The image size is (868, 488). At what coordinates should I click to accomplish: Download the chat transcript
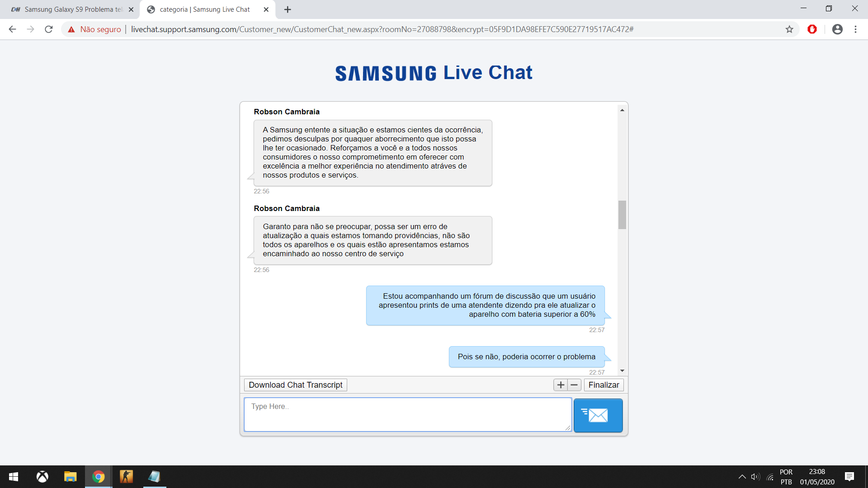click(x=296, y=385)
